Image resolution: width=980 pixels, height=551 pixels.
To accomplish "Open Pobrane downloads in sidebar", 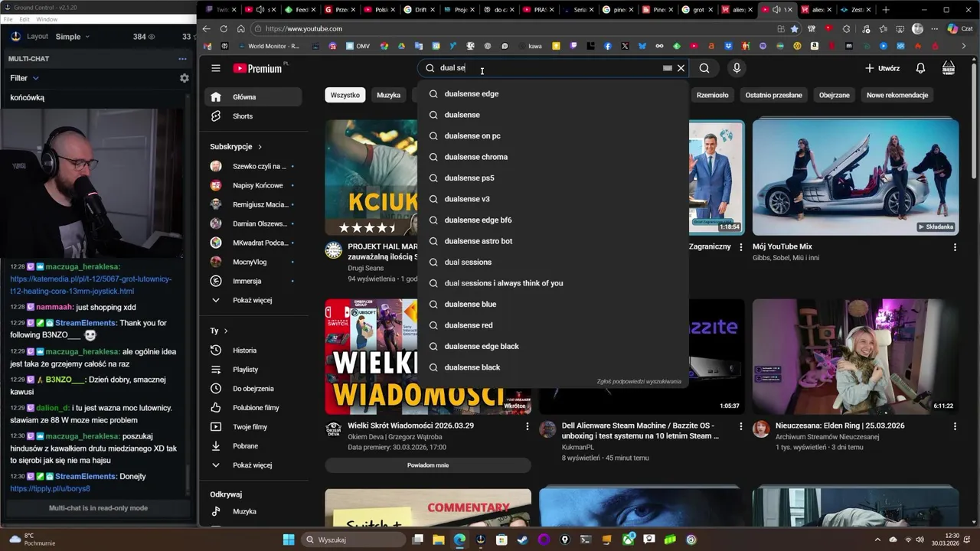I will [x=253, y=446].
